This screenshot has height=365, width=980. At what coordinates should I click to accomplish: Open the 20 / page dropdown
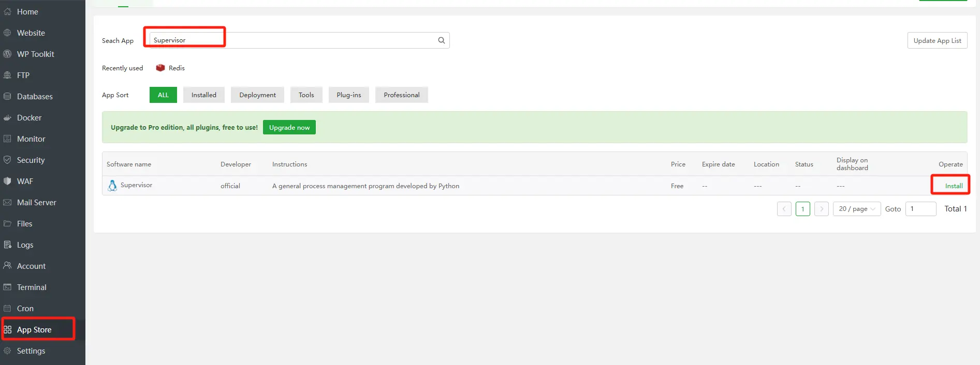coord(857,209)
